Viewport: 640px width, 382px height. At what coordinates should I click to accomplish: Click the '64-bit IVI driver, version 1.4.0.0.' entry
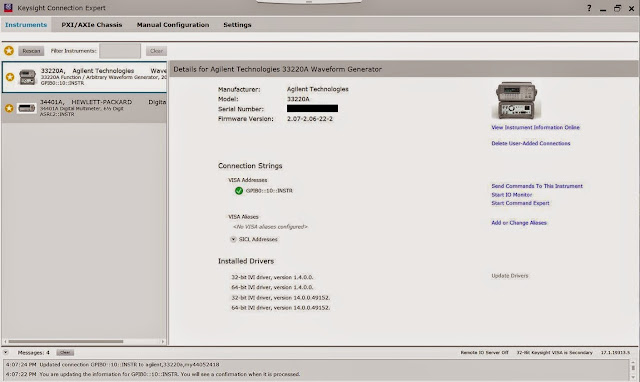click(272, 287)
